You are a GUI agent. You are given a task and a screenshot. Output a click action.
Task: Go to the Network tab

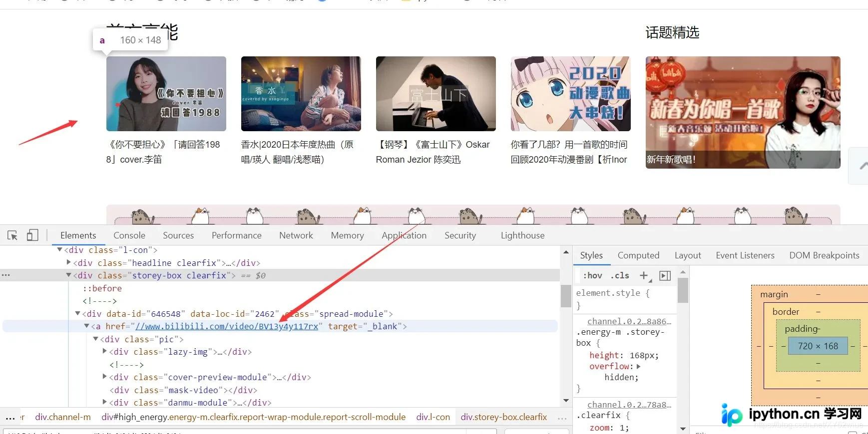click(296, 235)
